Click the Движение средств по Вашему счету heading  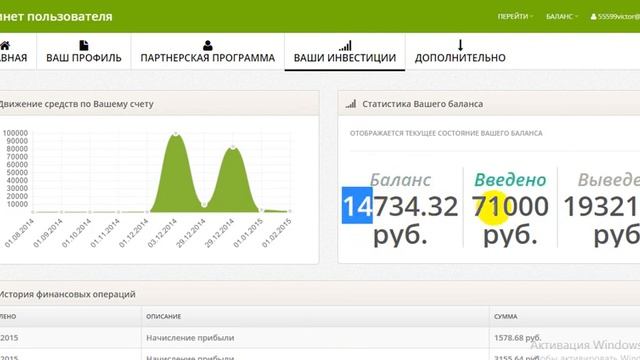[76, 104]
